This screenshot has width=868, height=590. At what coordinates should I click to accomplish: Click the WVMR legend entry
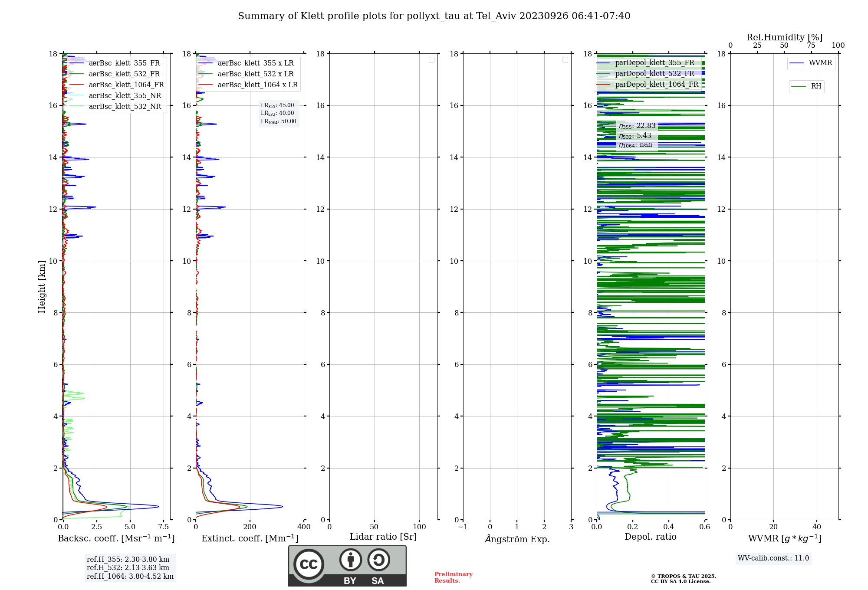[x=820, y=63]
